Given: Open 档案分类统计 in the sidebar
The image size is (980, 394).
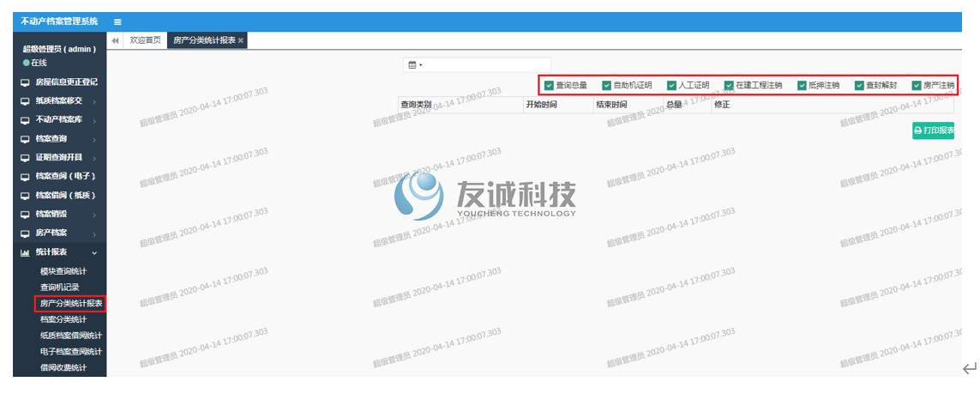Looking at the screenshot, I should click(63, 319).
